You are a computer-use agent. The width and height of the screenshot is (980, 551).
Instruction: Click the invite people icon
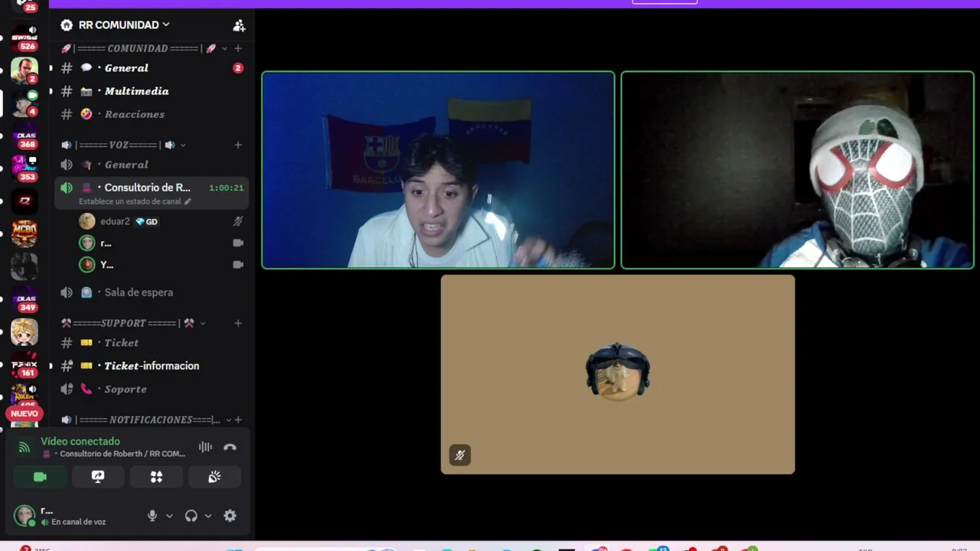(x=239, y=25)
